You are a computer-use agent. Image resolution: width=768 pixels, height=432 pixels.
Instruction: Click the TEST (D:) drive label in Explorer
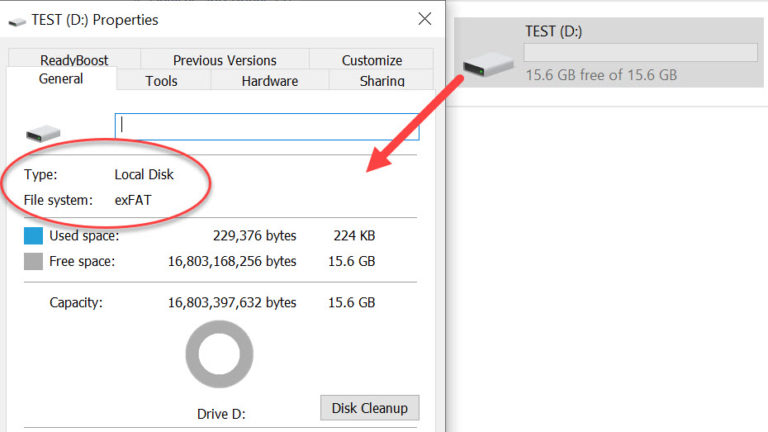click(x=554, y=31)
